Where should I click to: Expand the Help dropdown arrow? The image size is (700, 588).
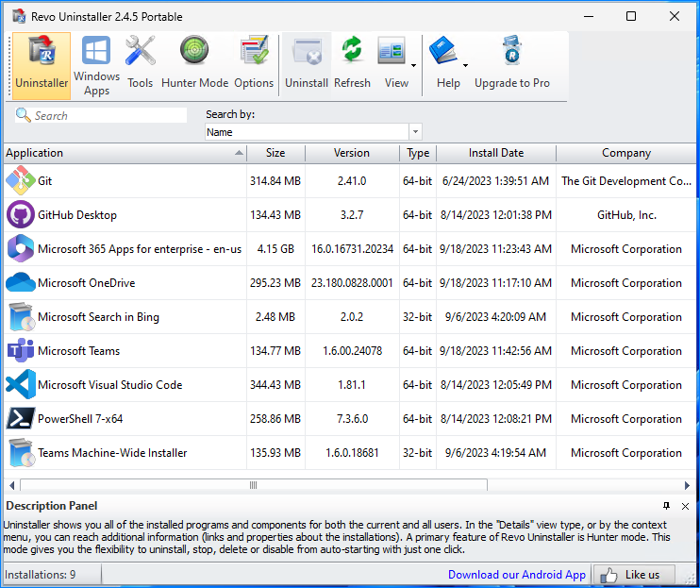coord(466,66)
